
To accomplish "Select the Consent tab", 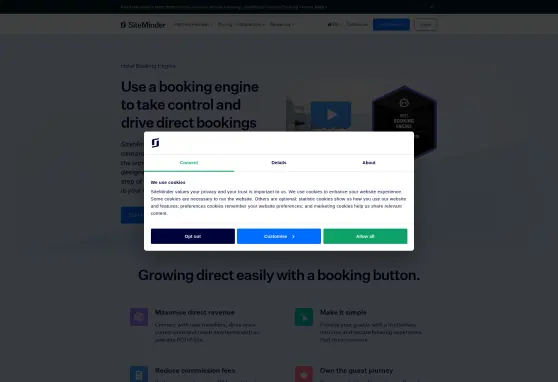I will (189, 163).
